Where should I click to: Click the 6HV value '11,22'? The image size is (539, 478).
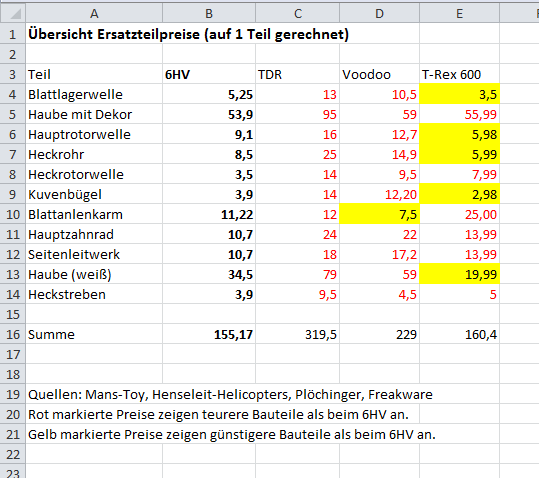coord(209,214)
